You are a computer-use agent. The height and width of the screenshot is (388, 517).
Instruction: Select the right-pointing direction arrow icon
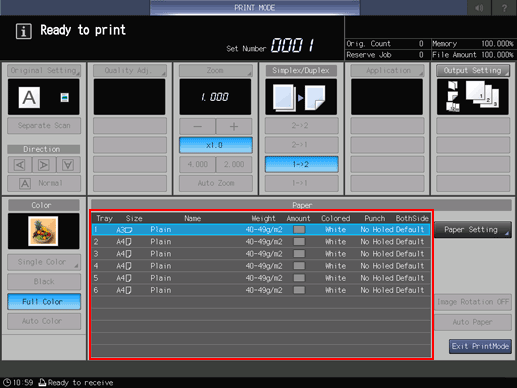point(44,165)
